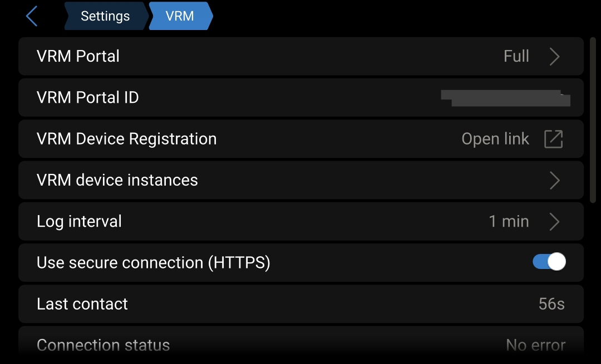The image size is (601, 364).
Task: Open VRM Device Registration label
Action: pyautogui.click(x=126, y=139)
